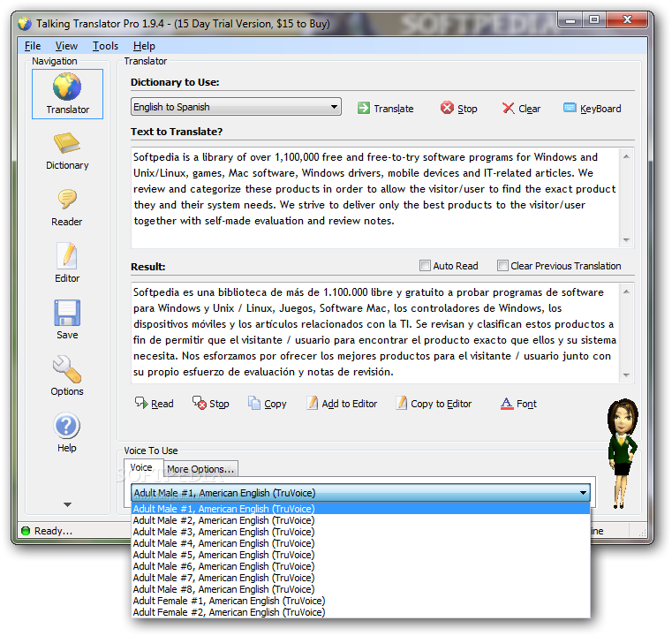Image resolution: width=672 pixels, height=636 pixels.
Task: Check Clear Previous Translation
Action: pyautogui.click(x=502, y=266)
